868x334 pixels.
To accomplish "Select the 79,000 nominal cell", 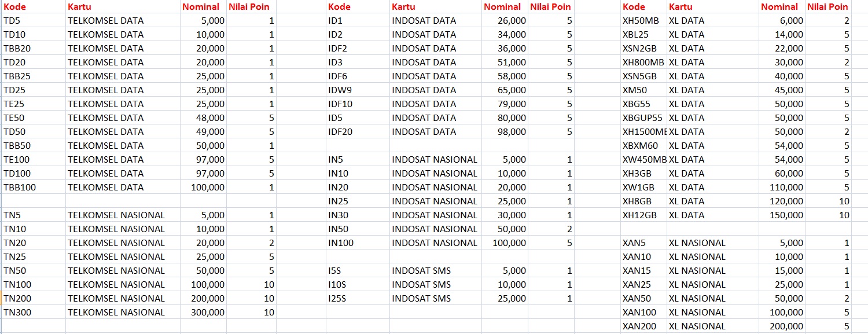I will pos(505,104).
